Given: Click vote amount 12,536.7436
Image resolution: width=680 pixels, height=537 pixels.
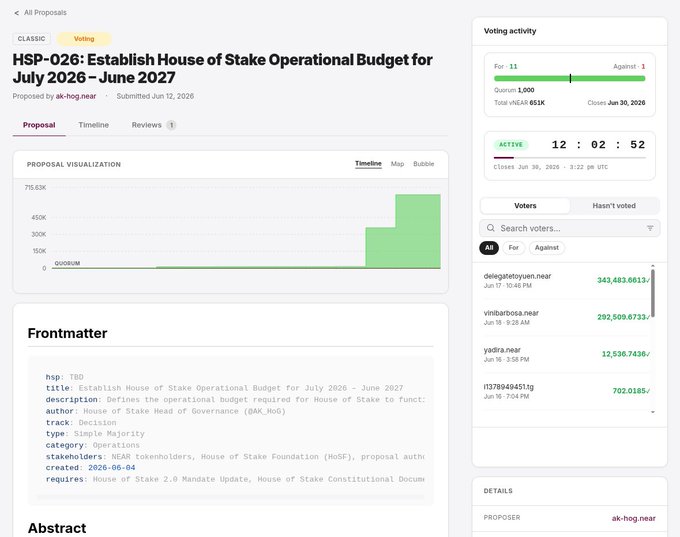Looking at the screenshot, I should pyautogui.click(x=625, y=354).
